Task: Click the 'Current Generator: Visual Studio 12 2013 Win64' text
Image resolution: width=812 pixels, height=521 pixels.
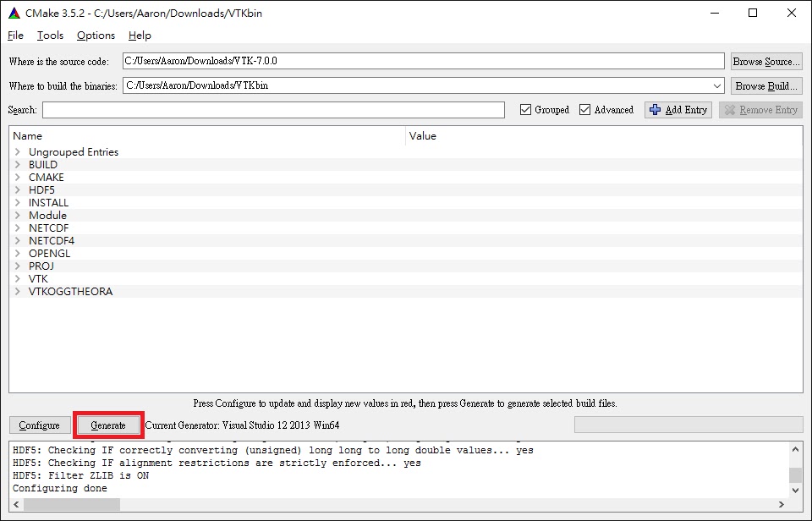Action: point(243,425)
